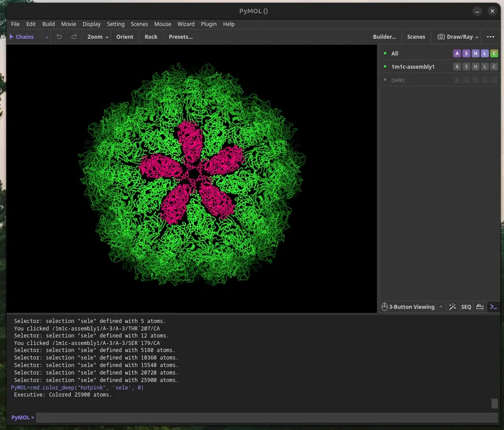Toggle visibility of the 1m1c-assembly1 object
This screenshot has height=430, width=504.
tap(384, 66)
